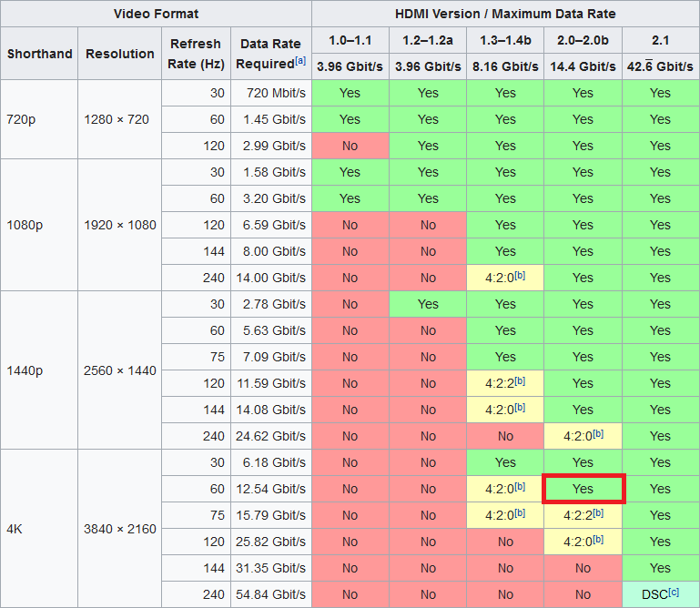This screenshot has width=700, height=608.
Task: Click the 5.63 Gbit/s data rate
Action: click(x=271, y=330)
